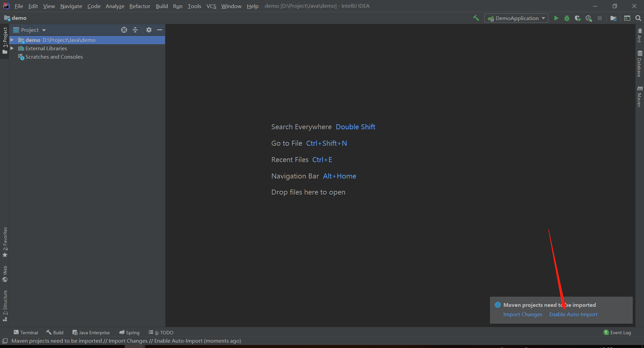Click the IntelliJ IDEA logo icon
644x348 pixels.
(x=6, y=6)
